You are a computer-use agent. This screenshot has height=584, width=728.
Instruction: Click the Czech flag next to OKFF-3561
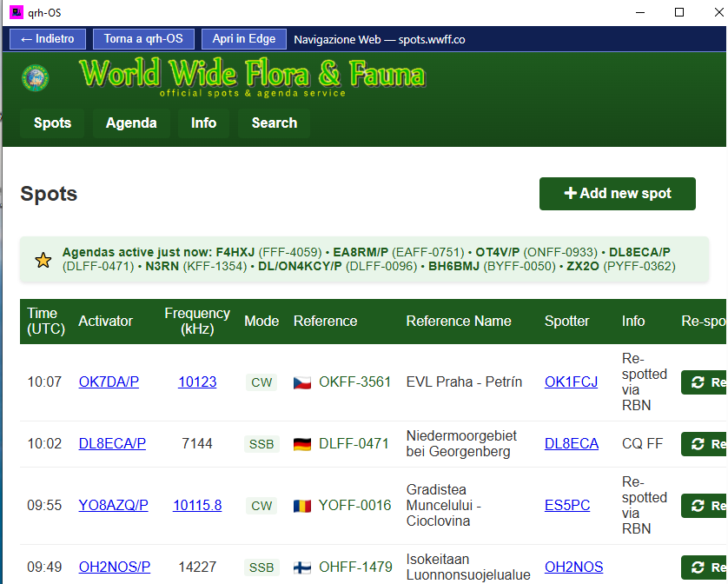tap(302, 383)
